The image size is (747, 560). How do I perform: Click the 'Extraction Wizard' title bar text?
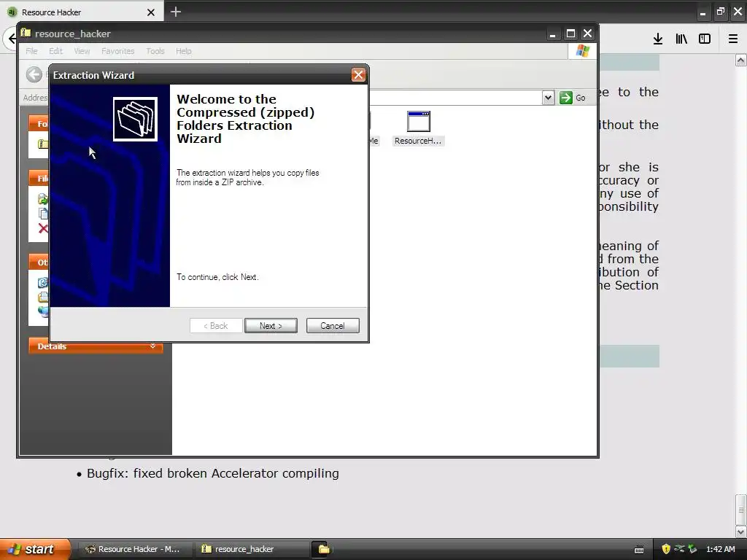[x=94, y=75]
